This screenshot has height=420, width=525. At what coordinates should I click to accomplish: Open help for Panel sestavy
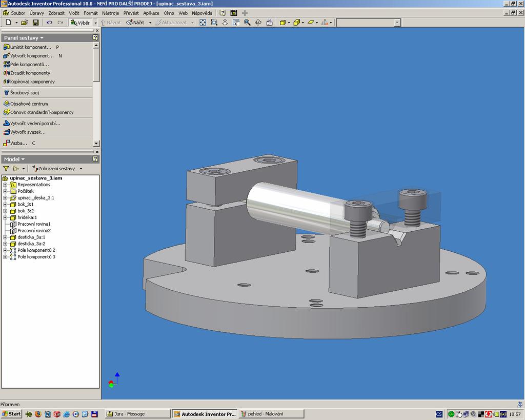(95, 37)
